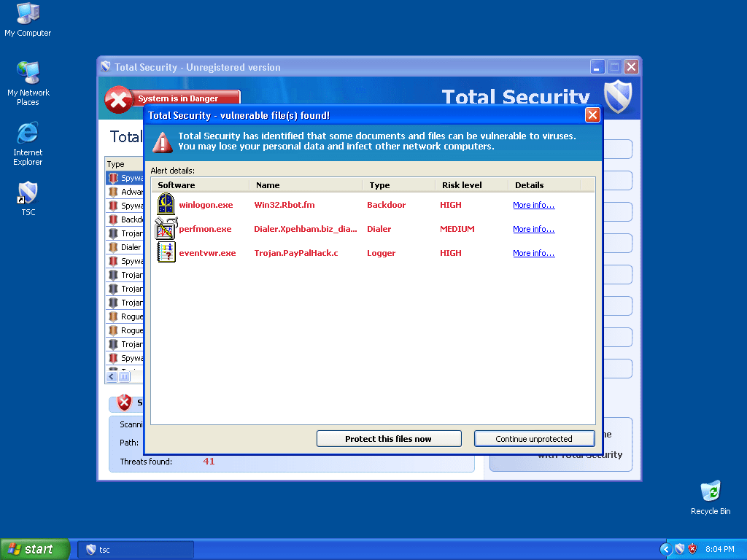Open My Network Places icon
The height and width of the screenshot is (560, 747).
[x=28, y=83]
